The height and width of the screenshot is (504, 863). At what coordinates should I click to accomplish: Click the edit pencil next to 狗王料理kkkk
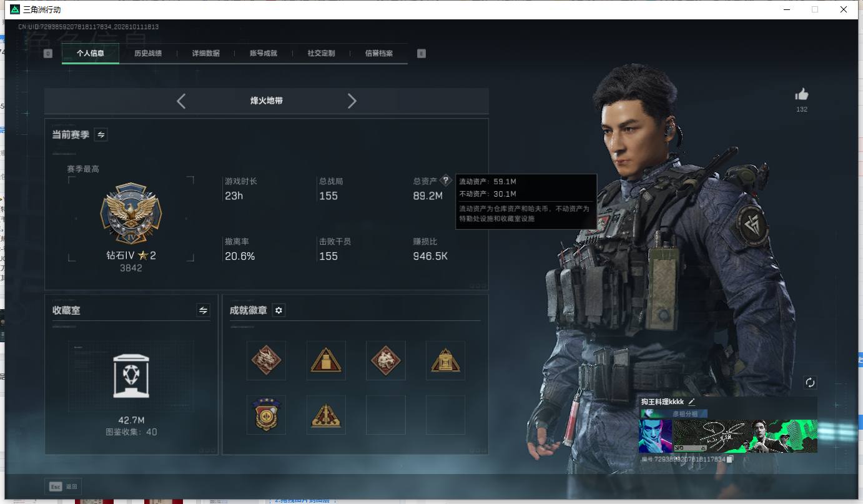[x=691, y=402]
